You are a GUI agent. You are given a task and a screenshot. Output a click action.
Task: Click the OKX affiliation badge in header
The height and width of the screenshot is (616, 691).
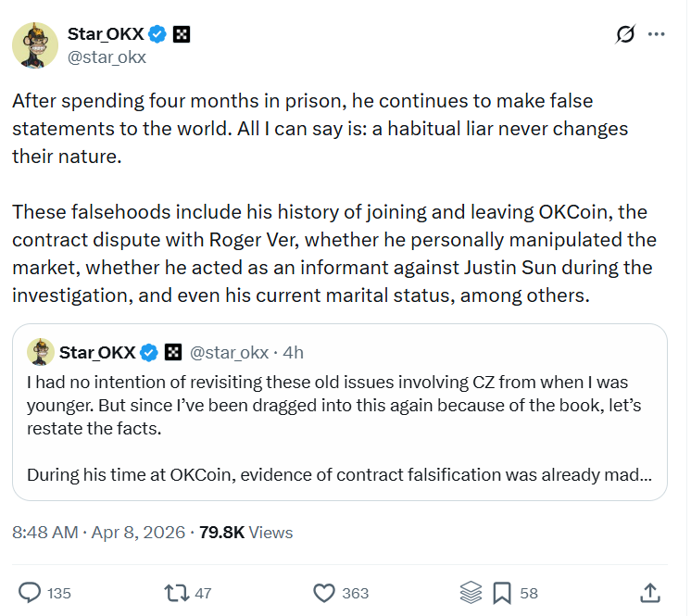click(182, 34)
